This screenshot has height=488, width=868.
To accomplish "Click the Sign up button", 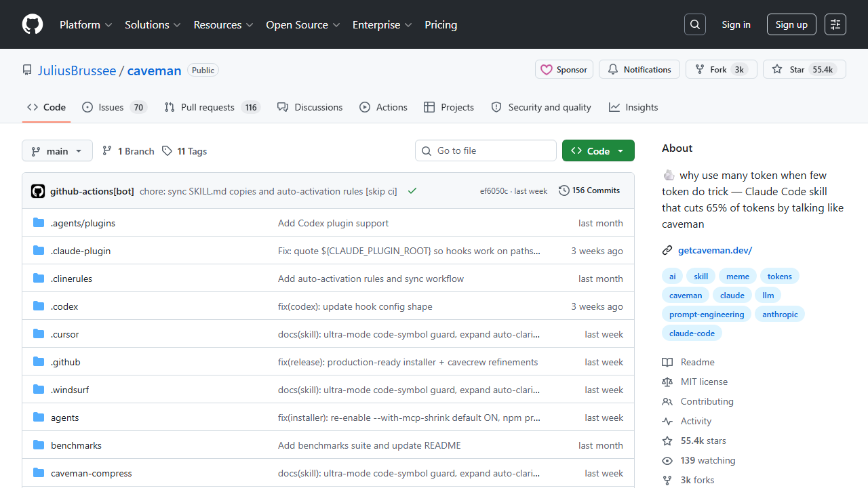I will pos(791,24).
